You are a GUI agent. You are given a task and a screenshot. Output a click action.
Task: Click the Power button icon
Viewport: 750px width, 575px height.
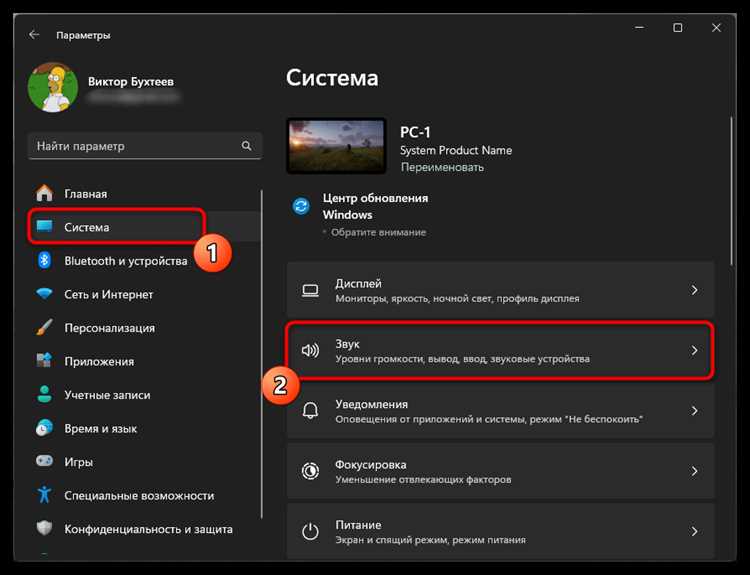click(310, 531)
